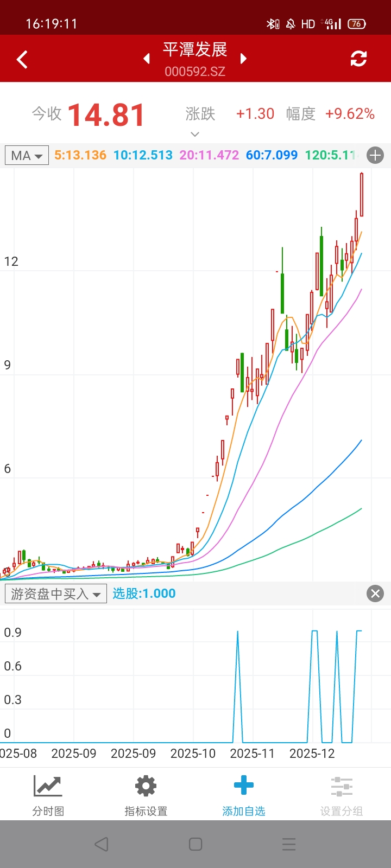Switch to next stock with right triangle
Image resolution: width=391 pixels, height=868 pixels.
(243, 59)
